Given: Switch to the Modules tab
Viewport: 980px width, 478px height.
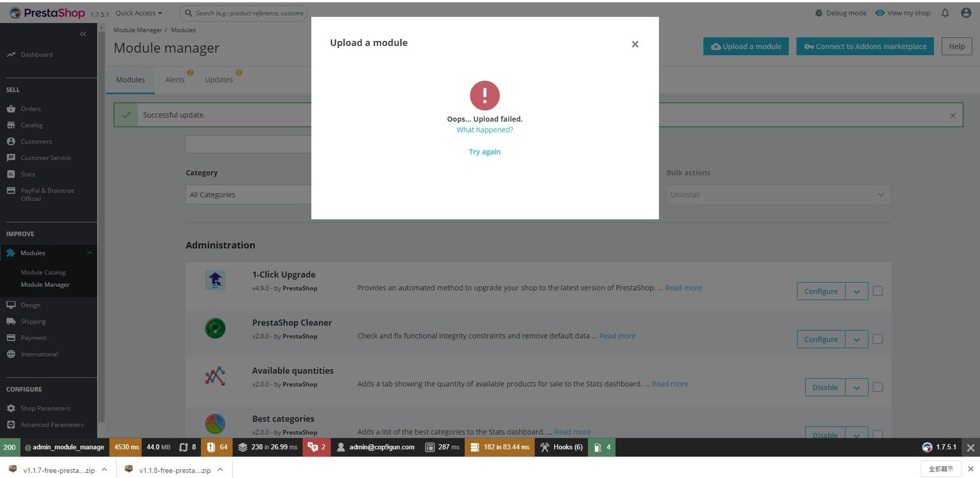Looking at the screenshot, I should click(x=130, y=80).
